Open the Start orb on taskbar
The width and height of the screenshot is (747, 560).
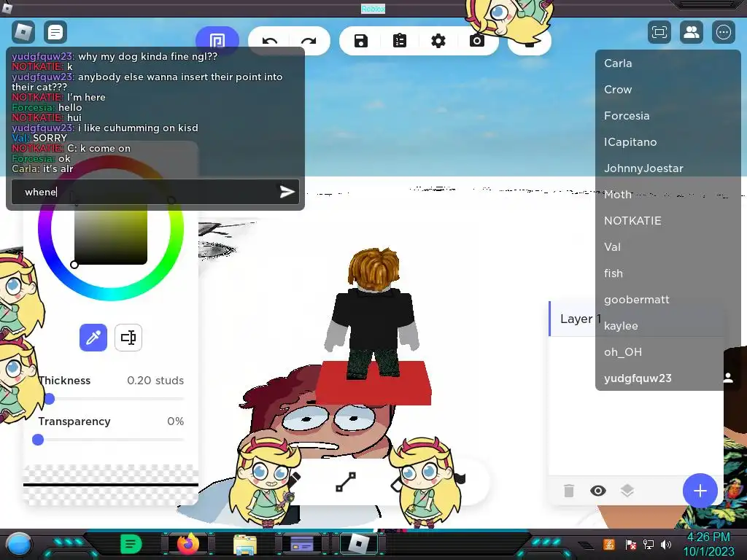18,545
